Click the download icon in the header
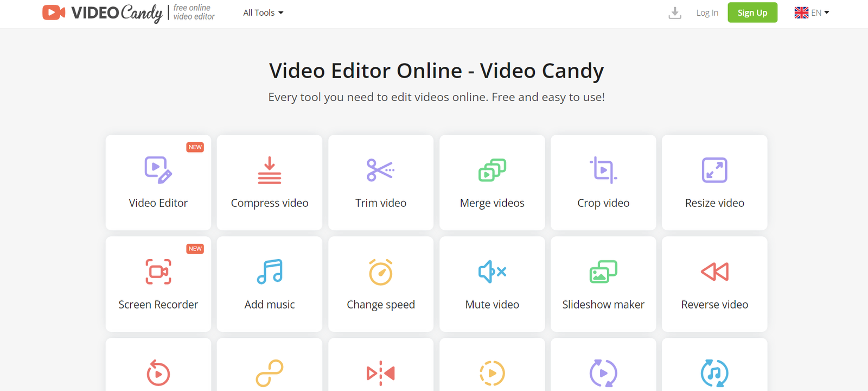868x391 pixels. tap(675, 12)
